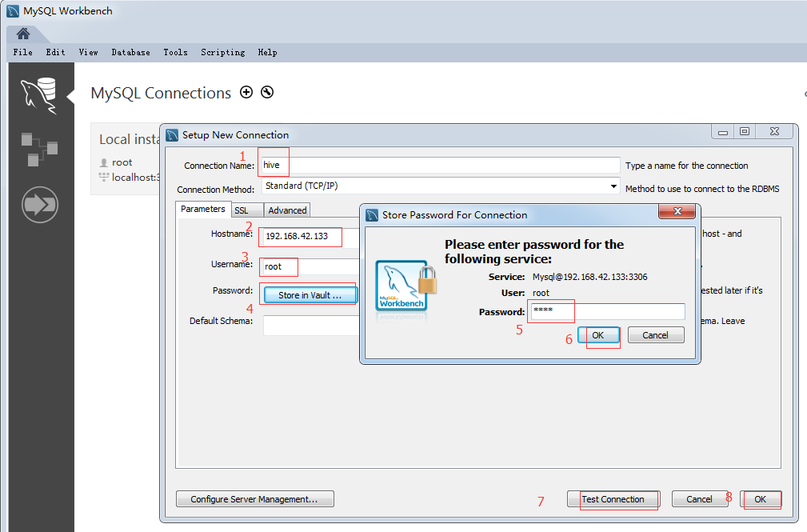This screenshot has width=807, height=532.
Task: Click Configure Server Management button
Action: (254, 499)
